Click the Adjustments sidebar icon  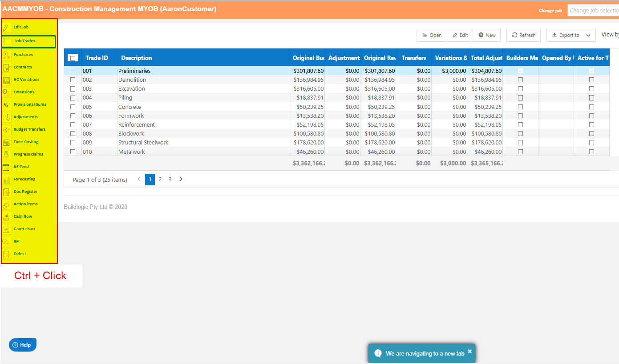click(6, 117)
